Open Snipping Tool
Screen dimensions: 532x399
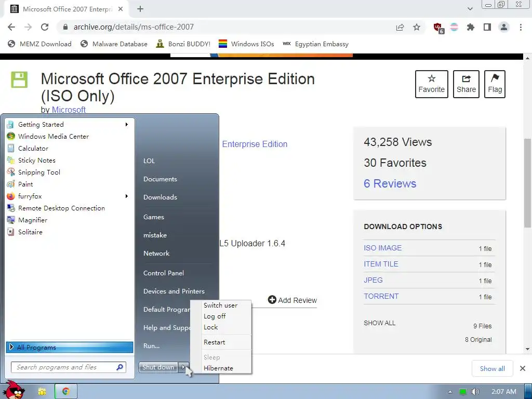[68, 172]
